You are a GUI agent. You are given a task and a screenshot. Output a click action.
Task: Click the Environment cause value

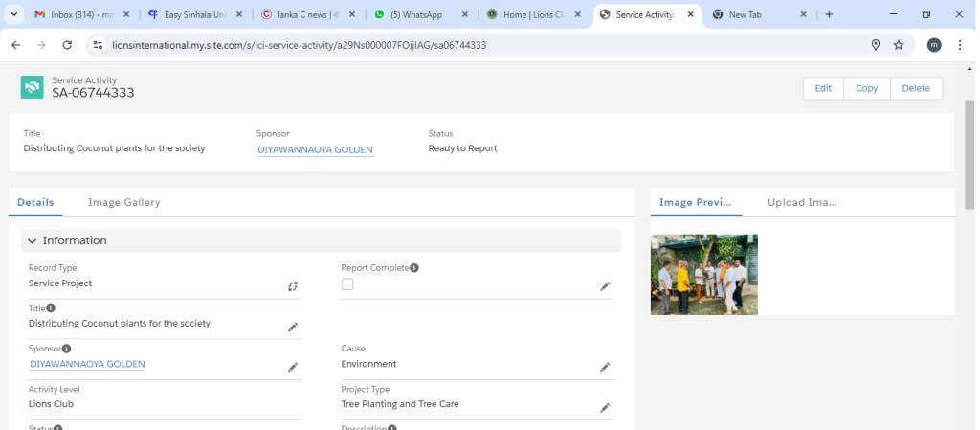point(368,364)
